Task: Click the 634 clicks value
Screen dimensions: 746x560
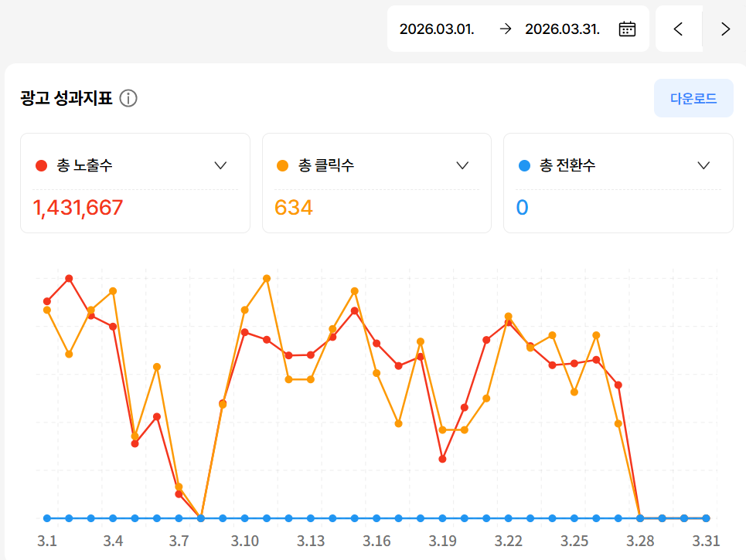Action: click(x=294, y=208)
